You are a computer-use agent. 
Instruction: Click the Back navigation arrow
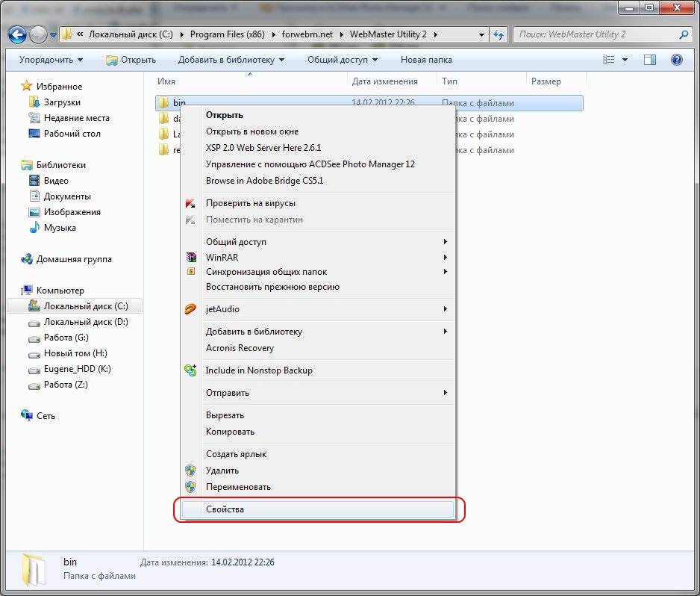tap(16, 34)
